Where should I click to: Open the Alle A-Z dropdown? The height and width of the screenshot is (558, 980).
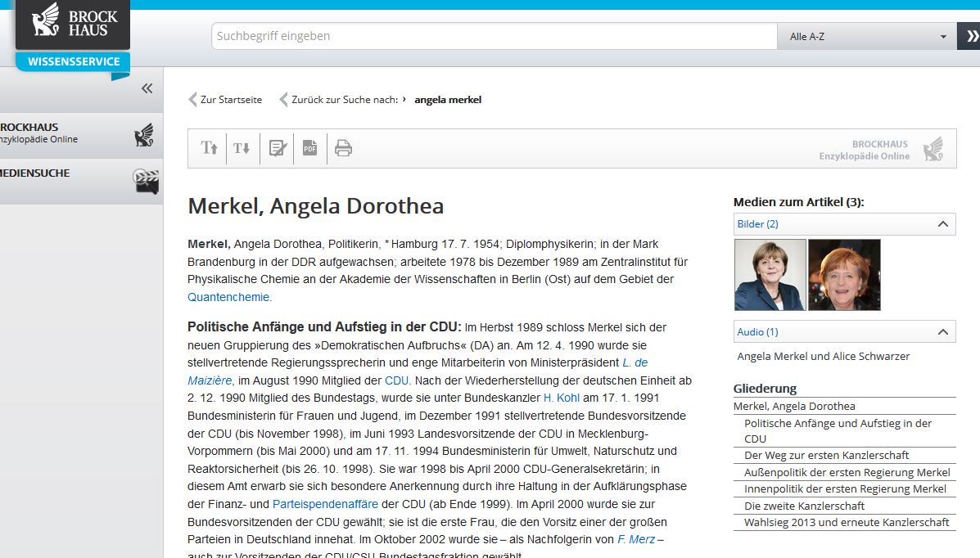coord(866,36)
